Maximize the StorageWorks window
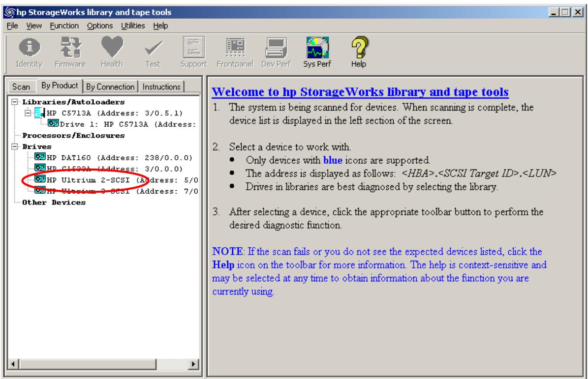 click(x=565, y=12)
